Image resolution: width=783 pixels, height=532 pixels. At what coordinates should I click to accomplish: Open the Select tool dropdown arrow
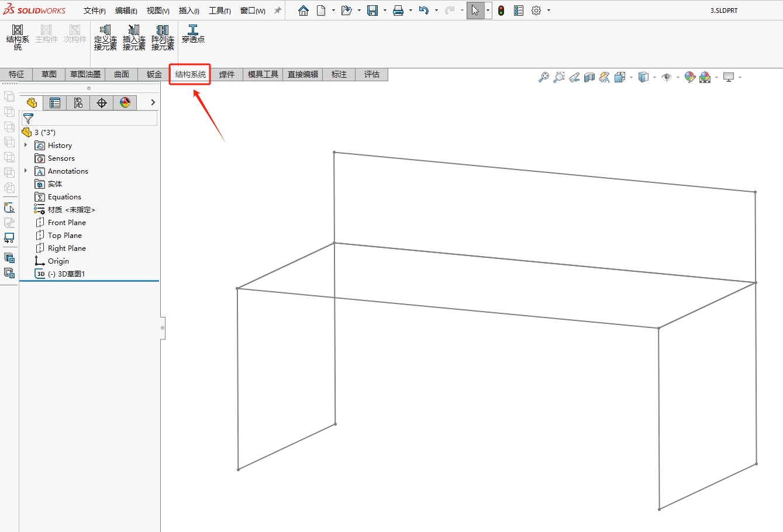point(488,11)
